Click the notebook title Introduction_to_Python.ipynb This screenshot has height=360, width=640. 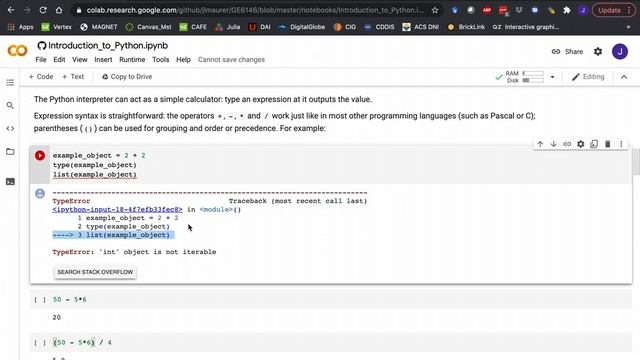(x=108, y=46)
